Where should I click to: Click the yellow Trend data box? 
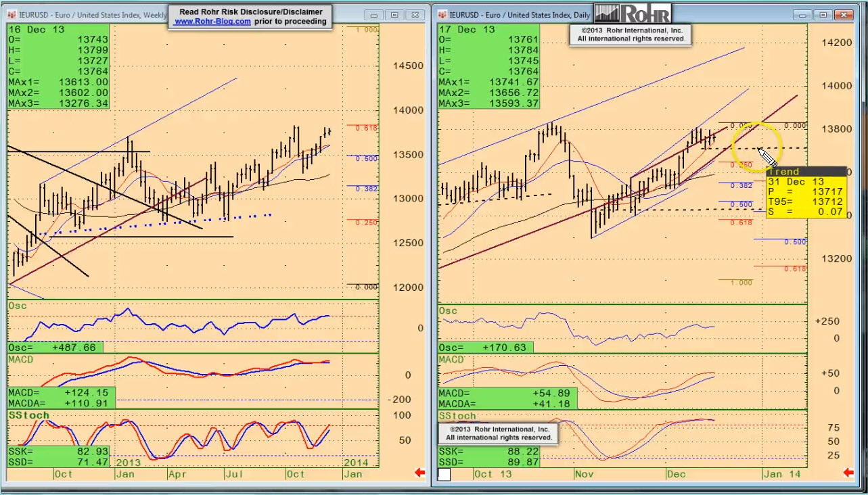tap(806, 193)
